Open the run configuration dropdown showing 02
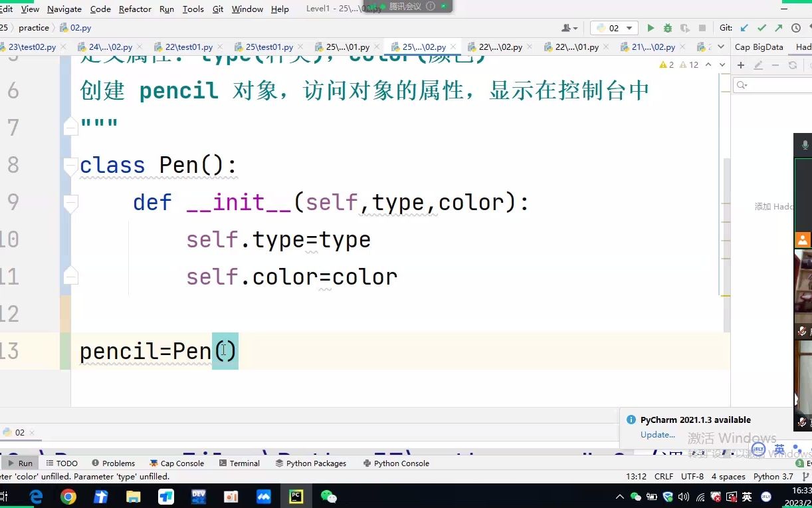The height and width of the screenshot is (508, 812). 615,28
